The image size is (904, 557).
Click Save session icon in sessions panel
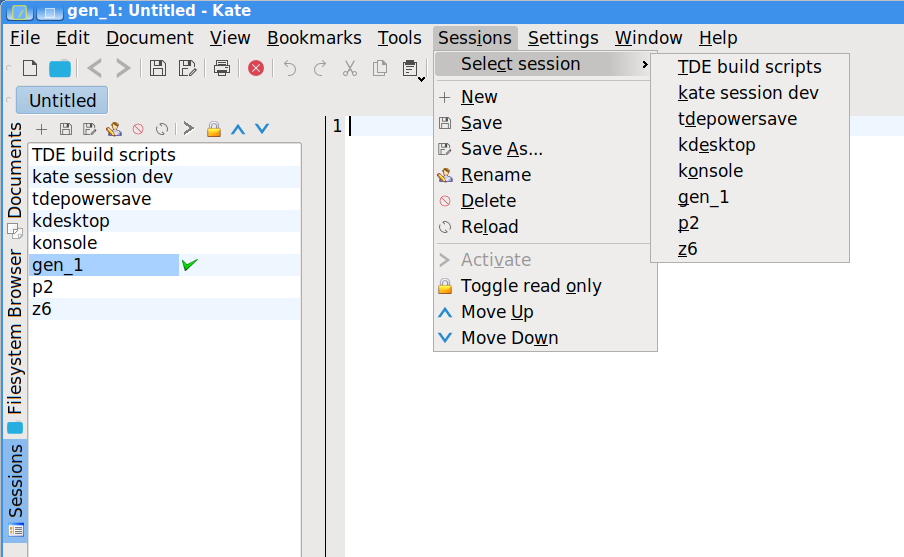66,129
